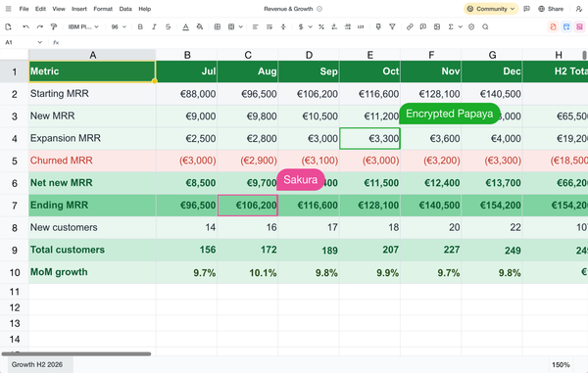Click the horizontal align icon

pos(256,26)
